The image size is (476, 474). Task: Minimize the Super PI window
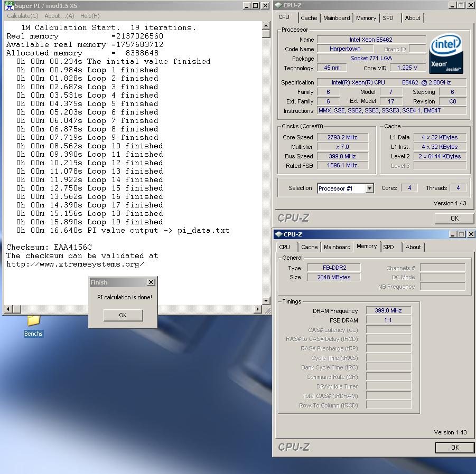pyautogui.click(x=247, y=5)
